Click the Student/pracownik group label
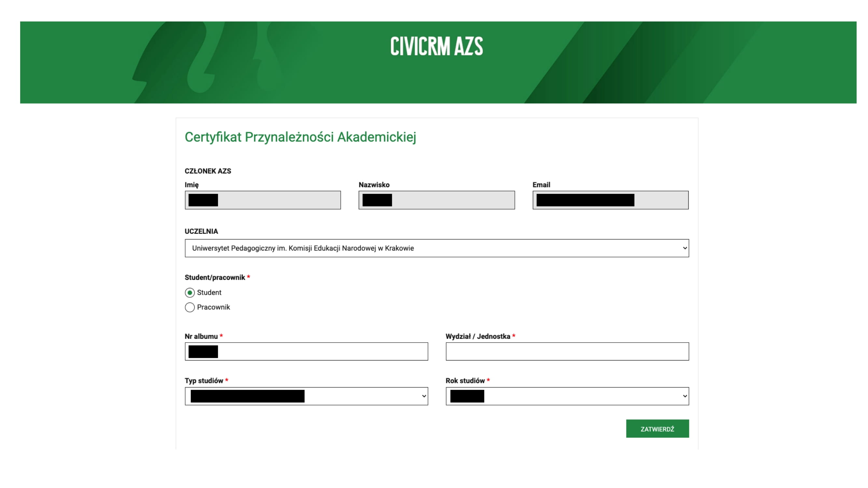Image resolution: width=868 pixels, height=488 pixels. (215, 278)
